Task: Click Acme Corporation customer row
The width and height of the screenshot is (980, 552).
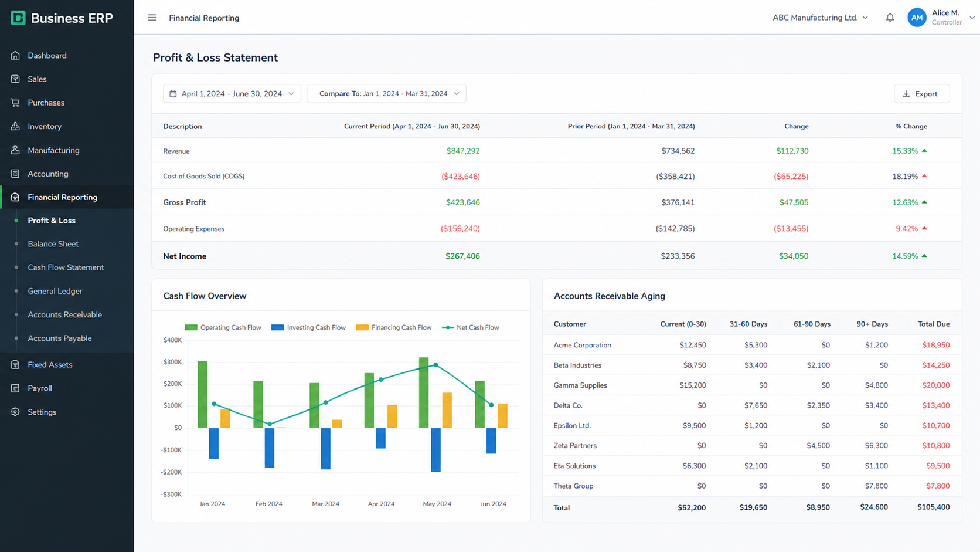Action: (752, 345)
